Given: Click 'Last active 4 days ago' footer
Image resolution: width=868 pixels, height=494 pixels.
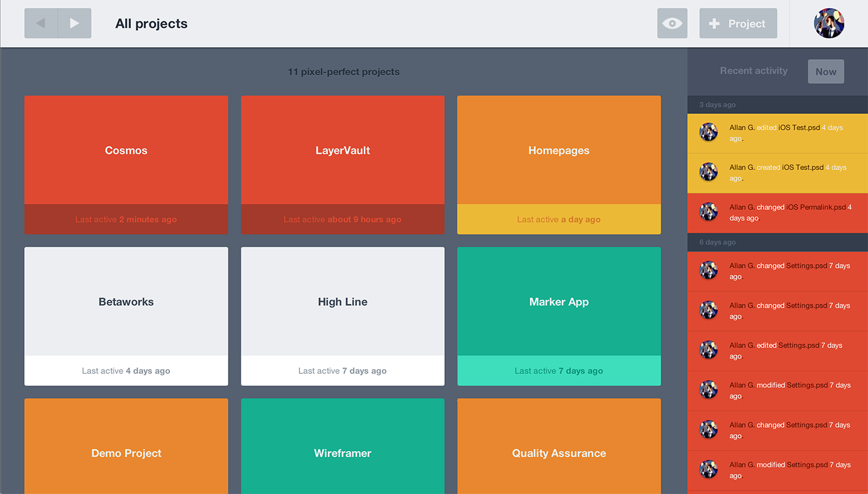Looking at the screenshot, I should coord(126,371).
